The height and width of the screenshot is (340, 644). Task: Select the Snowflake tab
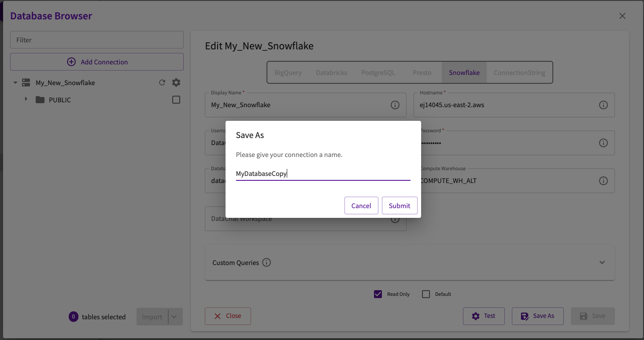click(x=464, y=73)
